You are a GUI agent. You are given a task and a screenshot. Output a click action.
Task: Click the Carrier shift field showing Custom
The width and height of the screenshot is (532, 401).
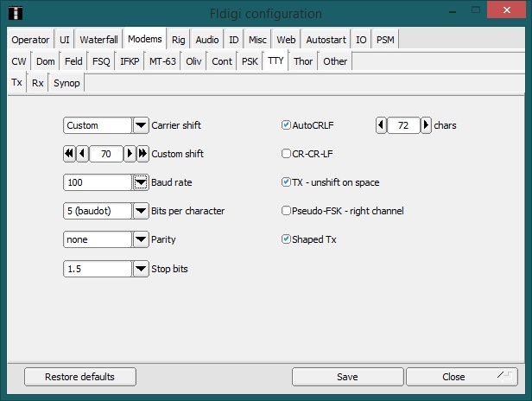[98, 125]
